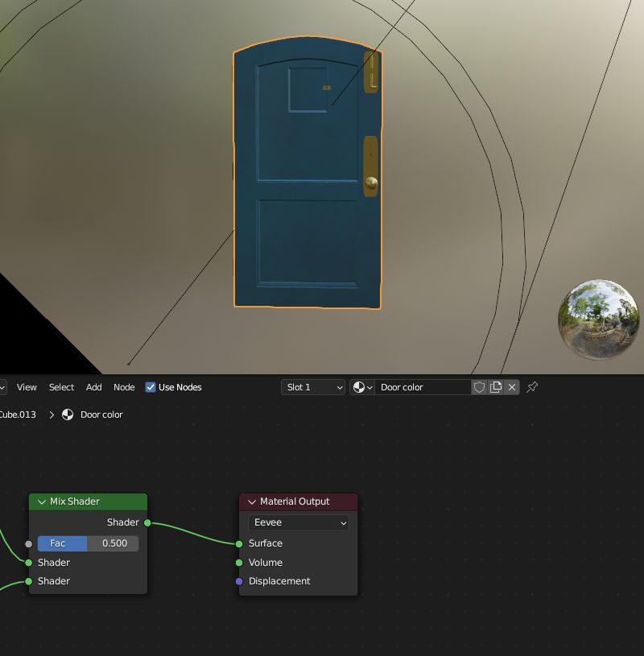Unlink the Door color material via X icon

coord(512,387)
